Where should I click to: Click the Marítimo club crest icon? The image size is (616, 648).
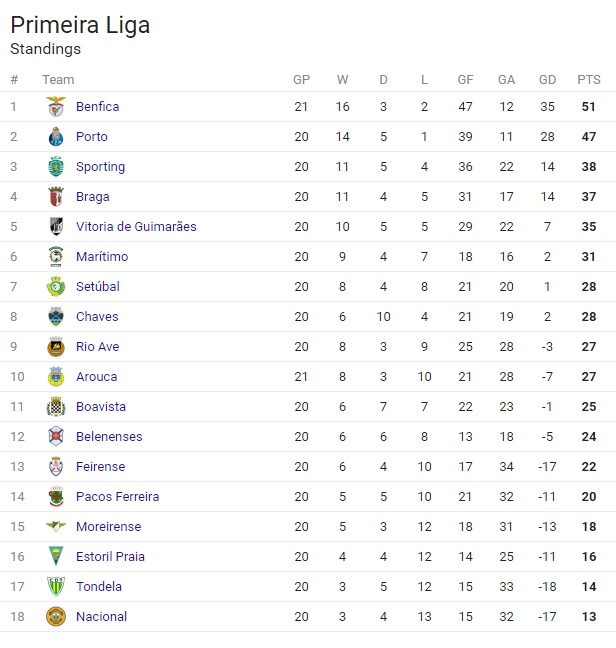56,257
